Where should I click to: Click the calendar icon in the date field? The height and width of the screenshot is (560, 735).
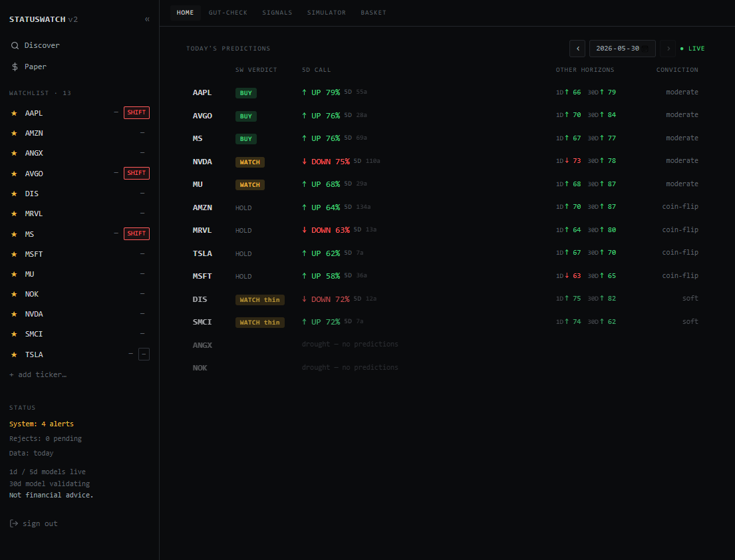[x=646, y=49]
